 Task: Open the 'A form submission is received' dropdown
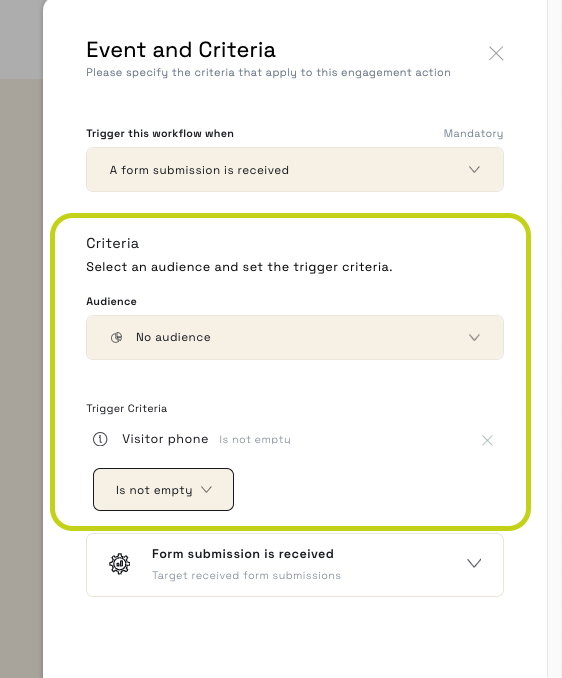pos(295,170)
